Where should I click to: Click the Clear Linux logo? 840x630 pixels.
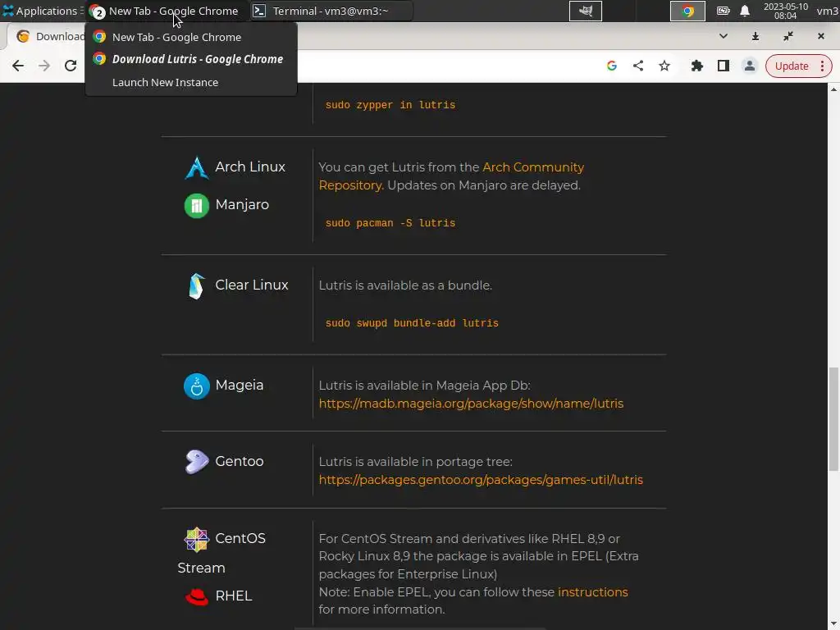click(x=197, y=286)
